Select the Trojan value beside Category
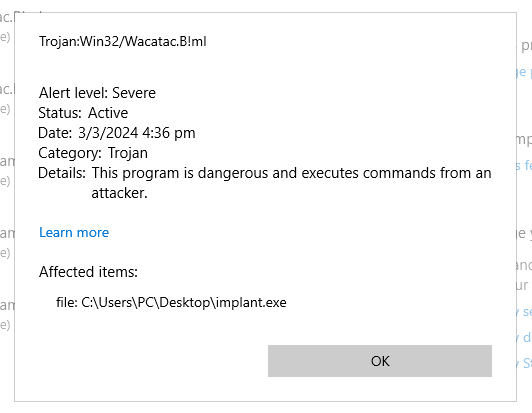Viewport: 532px width, 413px height. point(128,153)
